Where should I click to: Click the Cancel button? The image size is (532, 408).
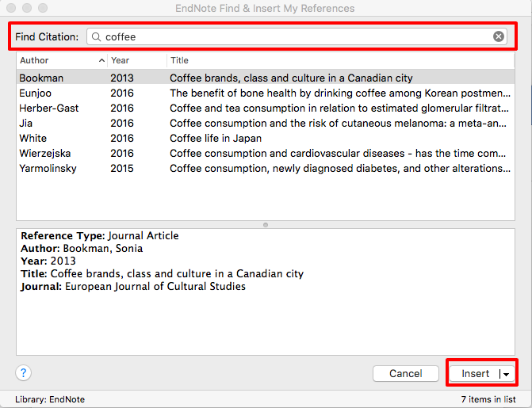tap(405, 374)
